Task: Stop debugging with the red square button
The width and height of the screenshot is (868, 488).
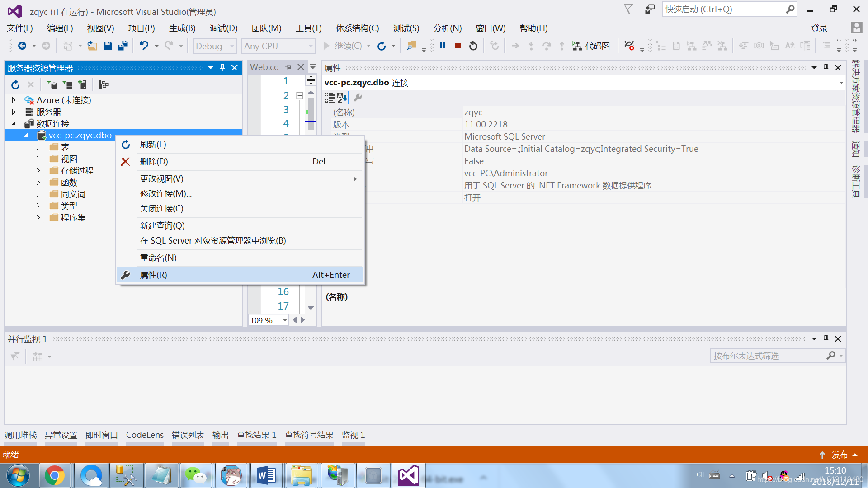Action: point(458,46)
